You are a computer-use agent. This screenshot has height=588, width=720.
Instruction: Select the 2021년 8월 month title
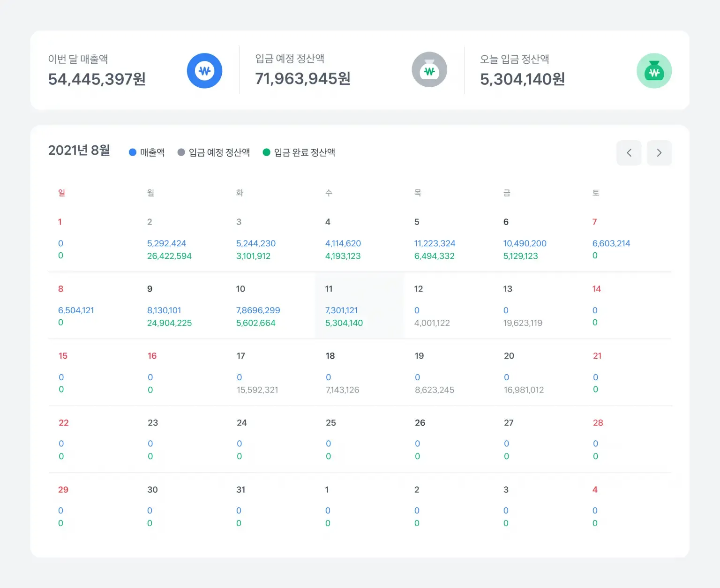point(79,151)
